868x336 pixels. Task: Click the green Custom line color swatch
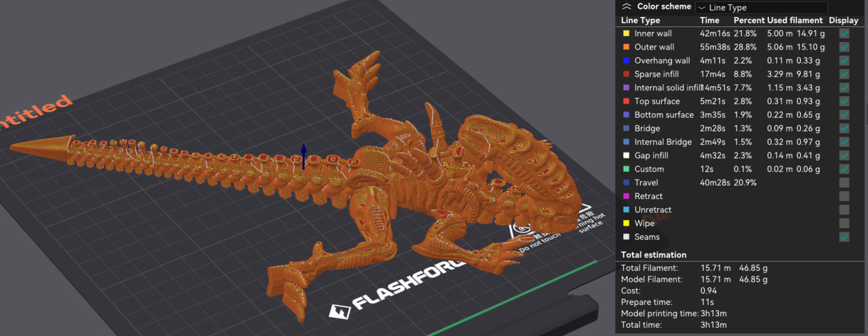tap(625, 169)
